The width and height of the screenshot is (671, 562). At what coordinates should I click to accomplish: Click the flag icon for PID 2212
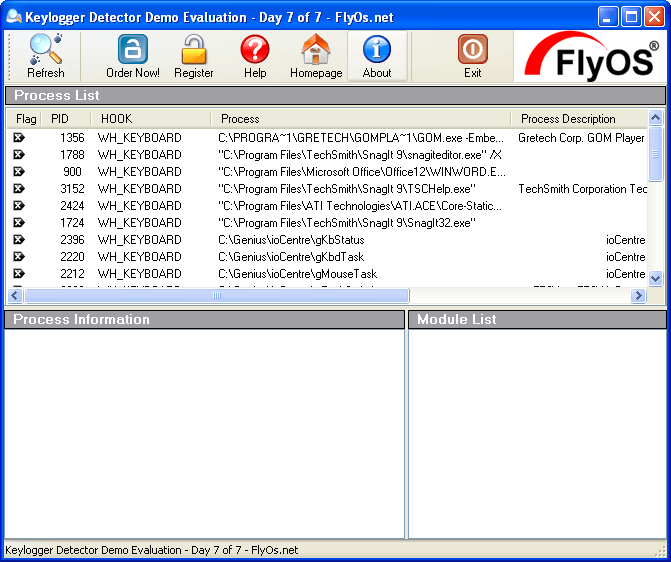point(19,274)
